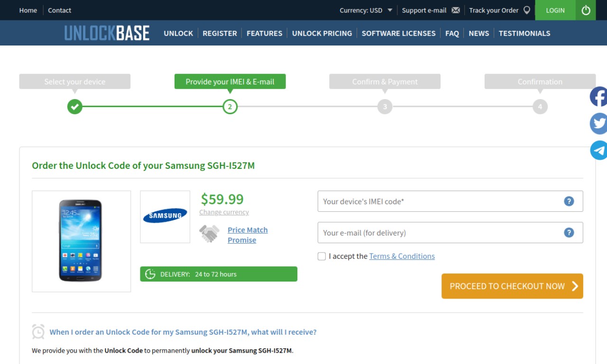Click the Support e-mail envelope icon
Viewport: 607px width, 364px height.
pyautogui.click(x=456, y=10)
